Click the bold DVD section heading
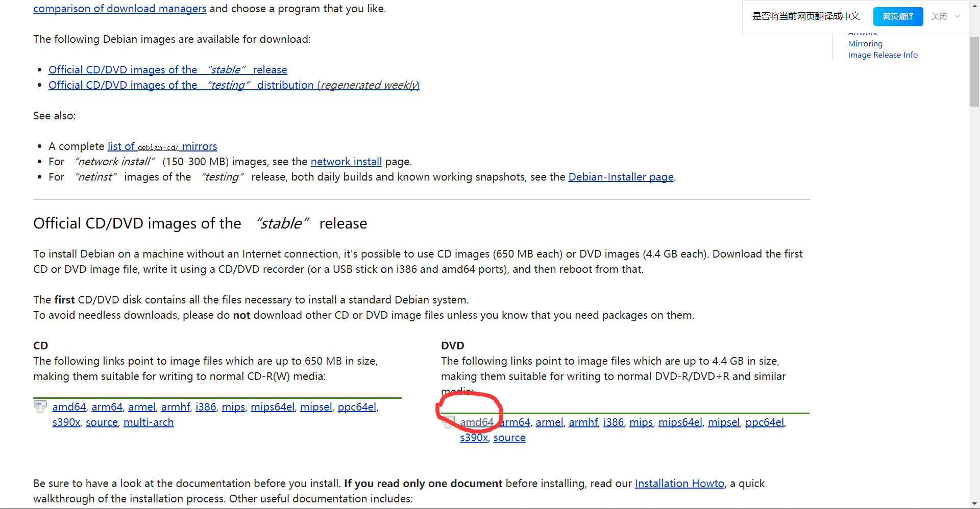The image size is (980, 509). click(x=453, y=346)
